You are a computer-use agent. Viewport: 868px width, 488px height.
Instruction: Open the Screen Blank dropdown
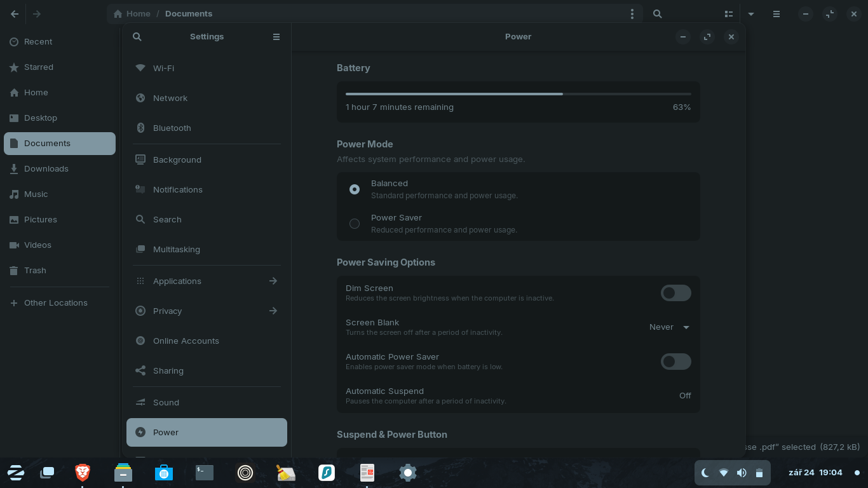(669, 327)
